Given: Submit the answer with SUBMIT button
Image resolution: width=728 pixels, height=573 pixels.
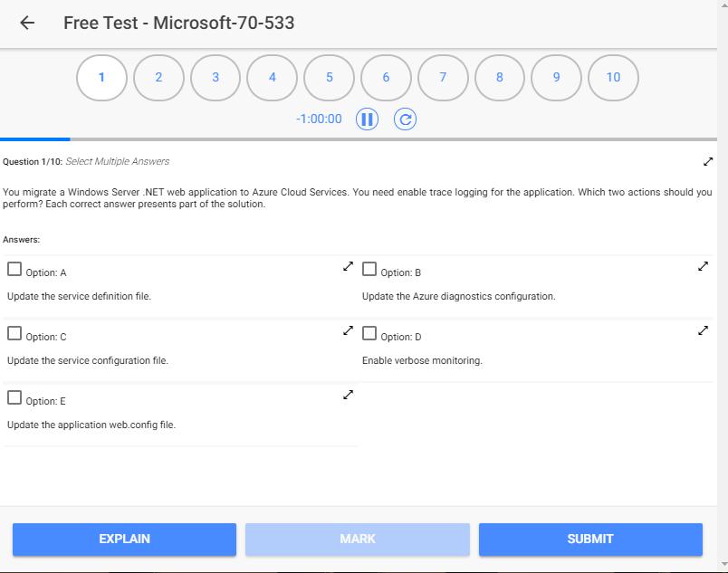Looking at the screenshot, I should point(590,539).
